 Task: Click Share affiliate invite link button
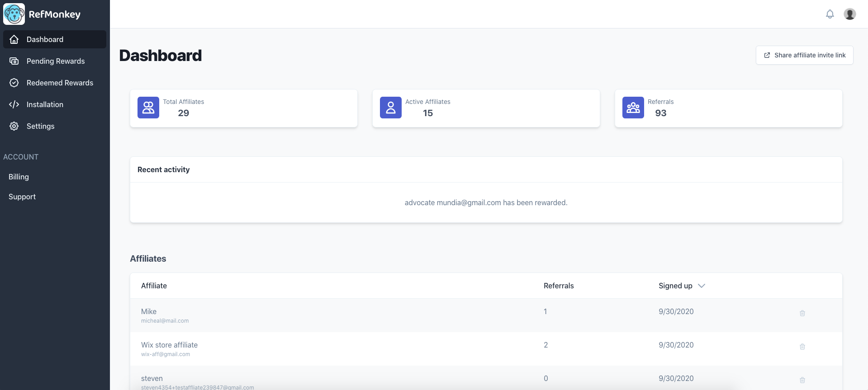pos(805,55)
